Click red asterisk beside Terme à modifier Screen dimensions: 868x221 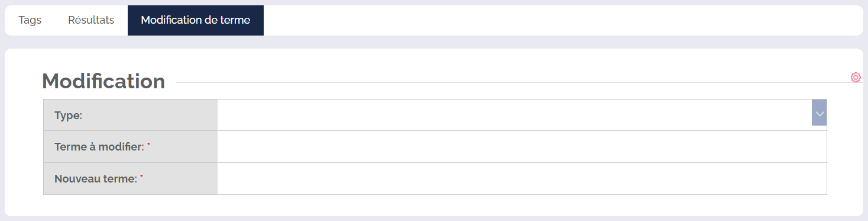tap(149, 145)
